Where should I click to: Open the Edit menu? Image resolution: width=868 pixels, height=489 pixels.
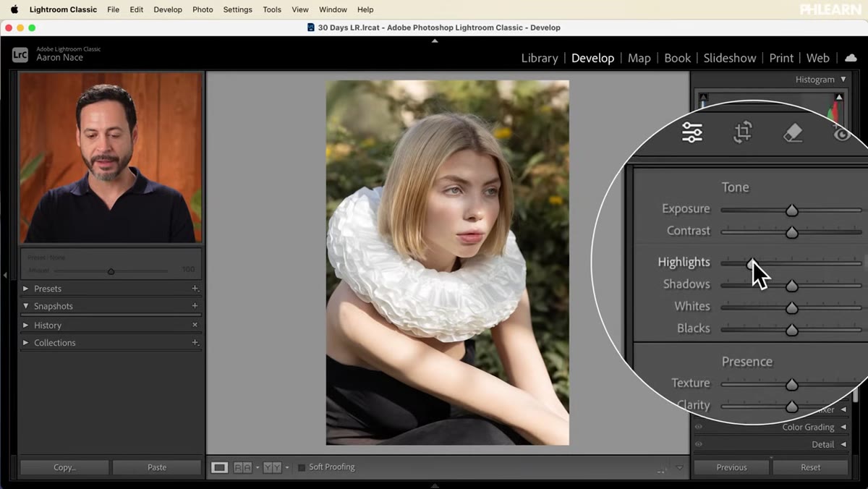coord(136,9)
